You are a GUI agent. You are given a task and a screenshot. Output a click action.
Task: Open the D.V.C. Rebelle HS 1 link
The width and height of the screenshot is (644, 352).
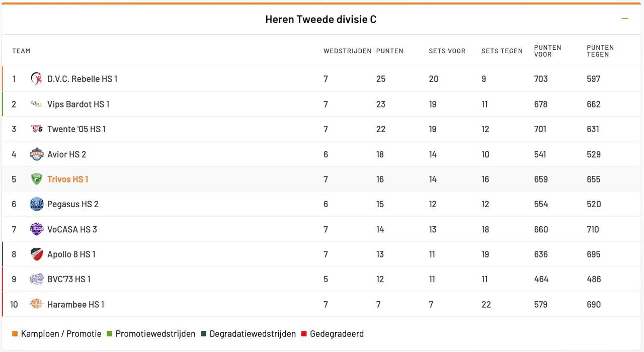(82, 79)
